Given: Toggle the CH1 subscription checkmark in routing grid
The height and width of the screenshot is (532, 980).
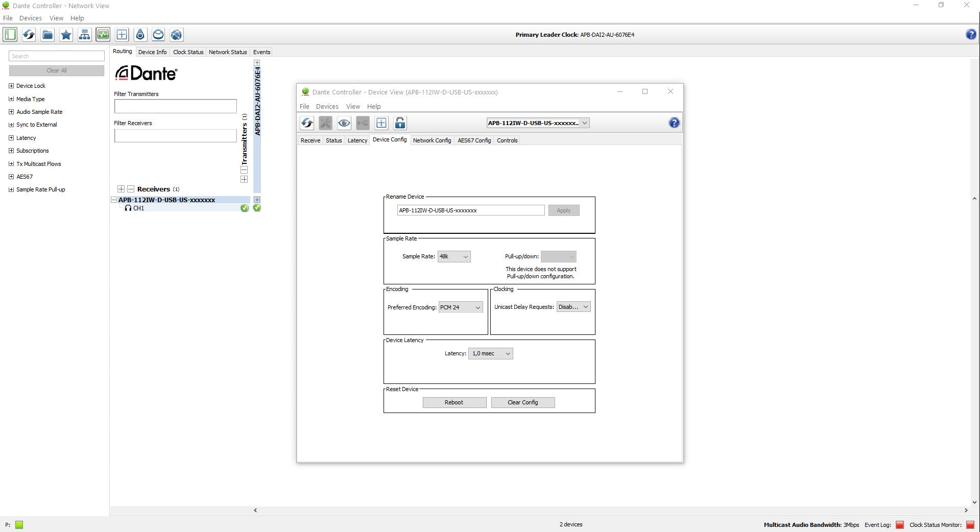Looking at the screenshot, I should coord(257,208).
